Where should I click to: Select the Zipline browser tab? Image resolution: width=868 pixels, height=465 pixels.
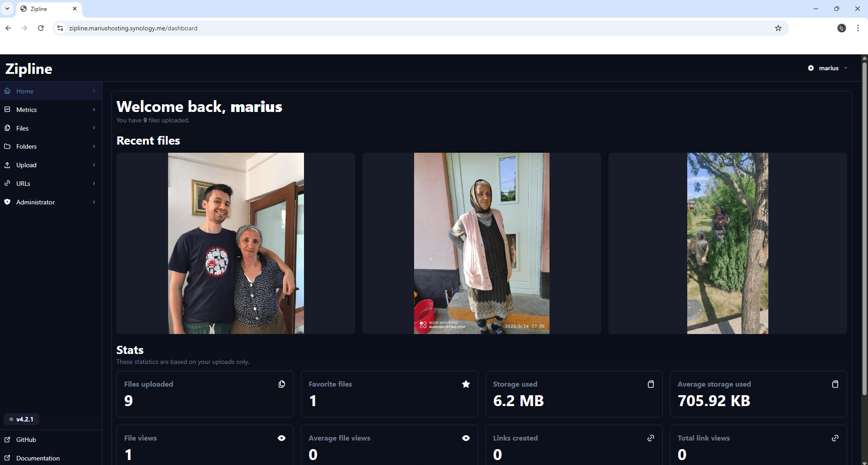click(x=49, y=9)
